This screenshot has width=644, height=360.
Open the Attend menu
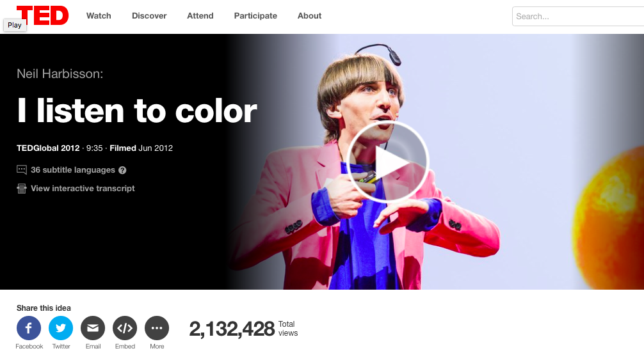coord(200,15)
